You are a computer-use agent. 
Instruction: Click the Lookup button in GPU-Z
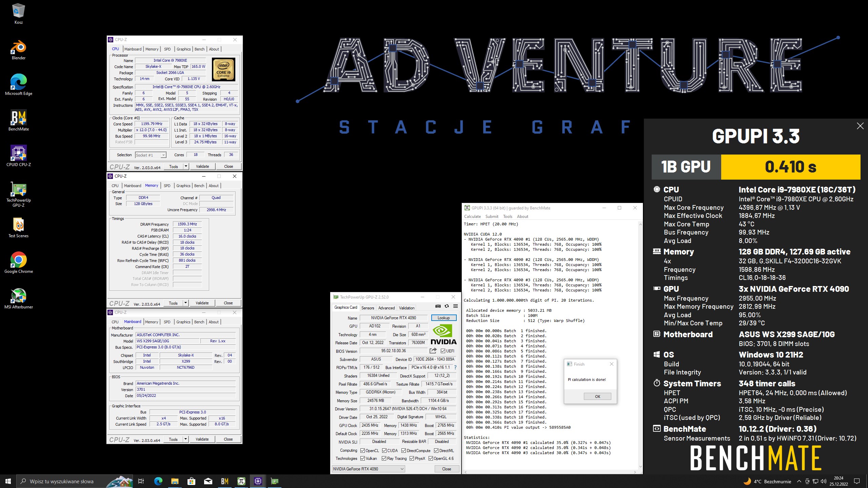coord(443,318)
